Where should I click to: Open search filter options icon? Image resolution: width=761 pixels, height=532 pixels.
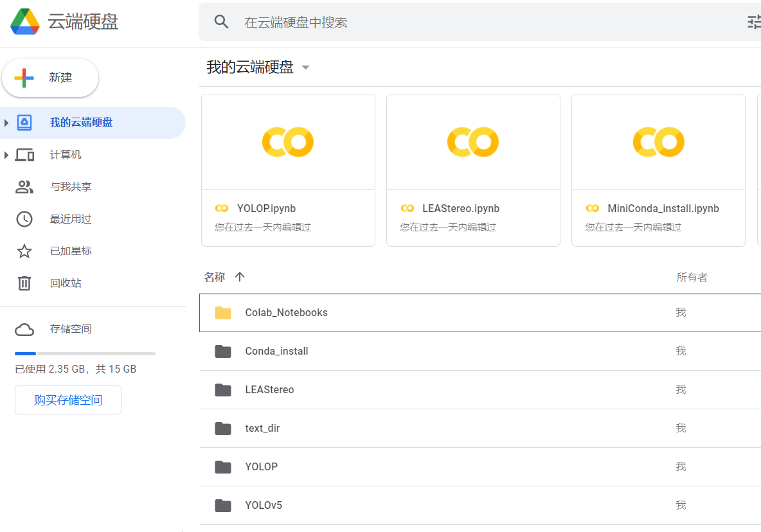pos(755,22)
